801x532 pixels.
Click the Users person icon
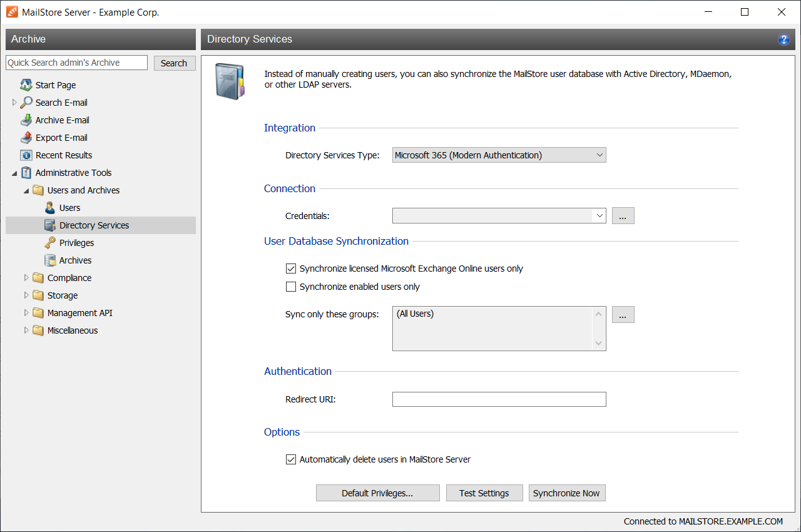(x=50, y=208)
